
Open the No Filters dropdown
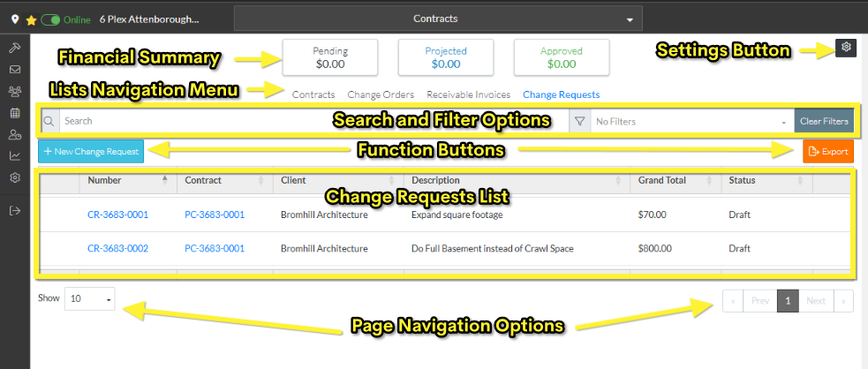(692, 121)
